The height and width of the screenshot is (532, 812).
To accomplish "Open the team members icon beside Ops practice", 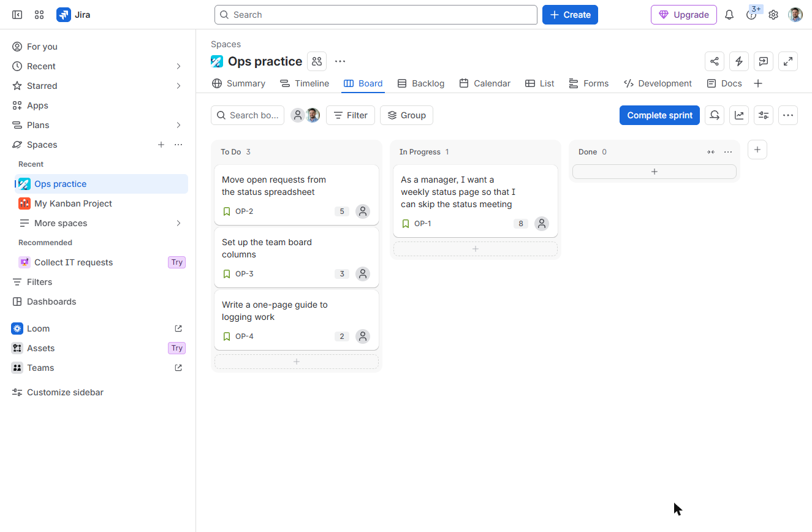I will 317,61.
